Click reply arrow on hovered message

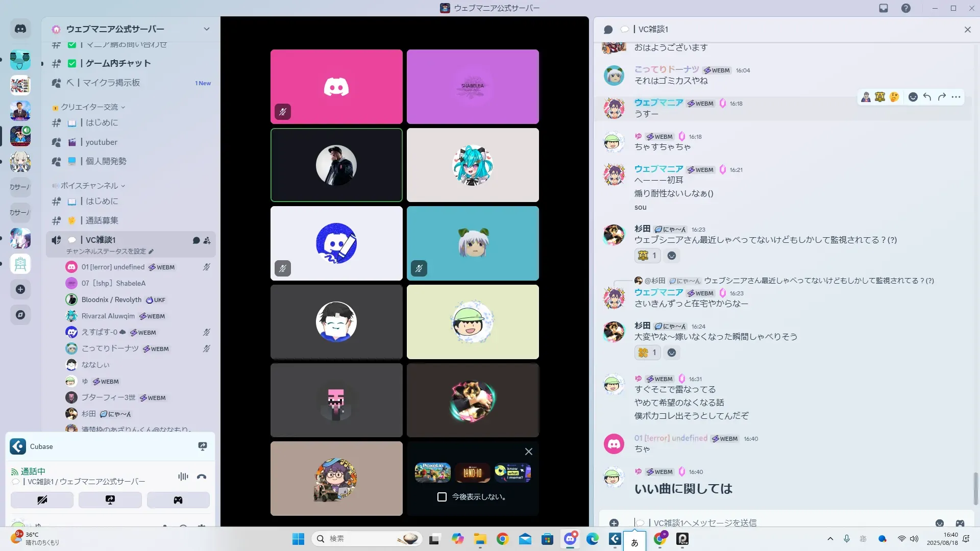[927, 97]
